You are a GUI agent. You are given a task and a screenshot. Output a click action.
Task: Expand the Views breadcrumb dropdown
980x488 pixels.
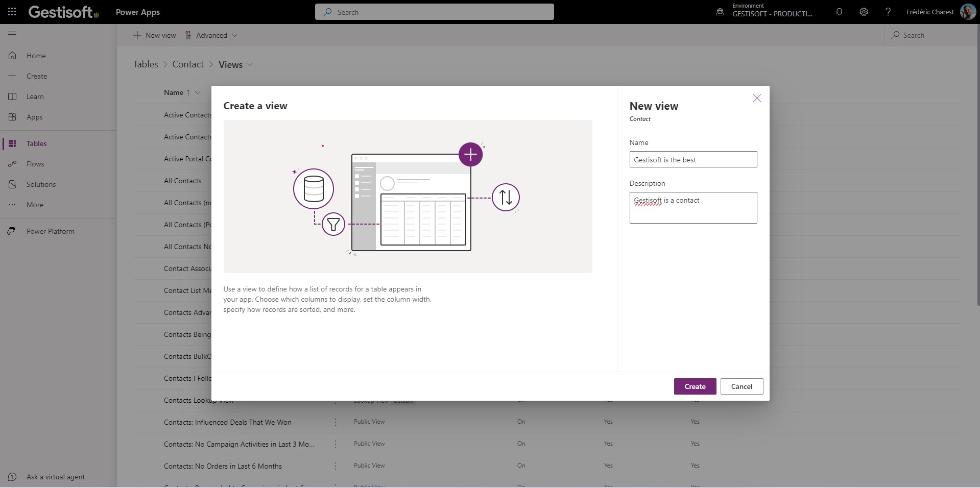point(250,64)
